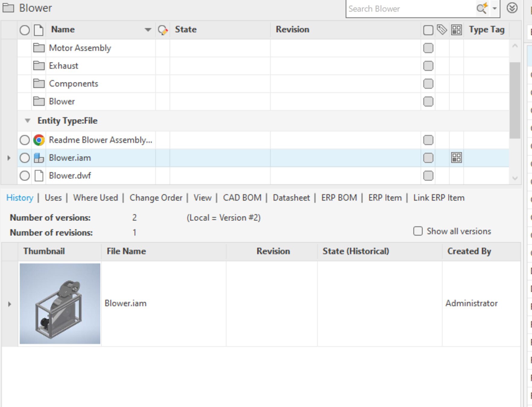
Task: Click the expand chevron circle button
Action: (512, 8)
